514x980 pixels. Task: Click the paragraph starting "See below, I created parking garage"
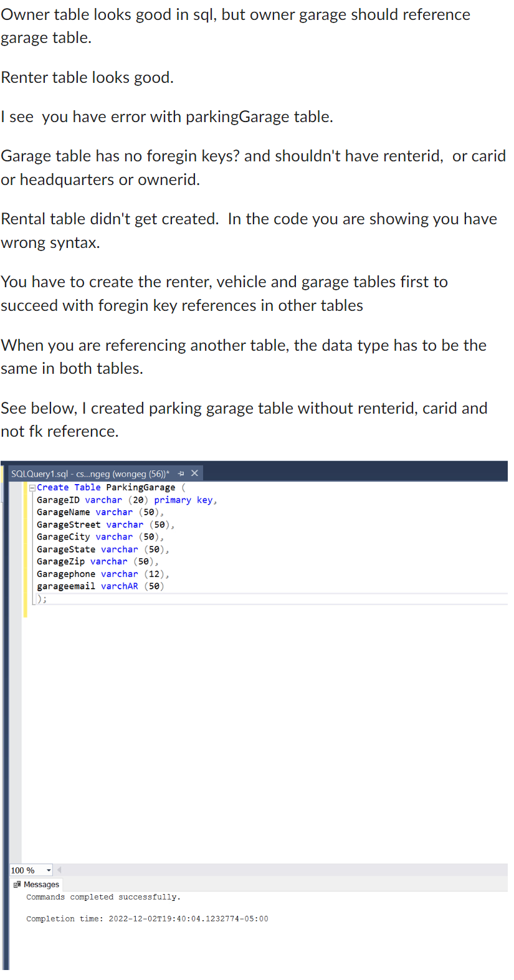[x=244, y=419]
